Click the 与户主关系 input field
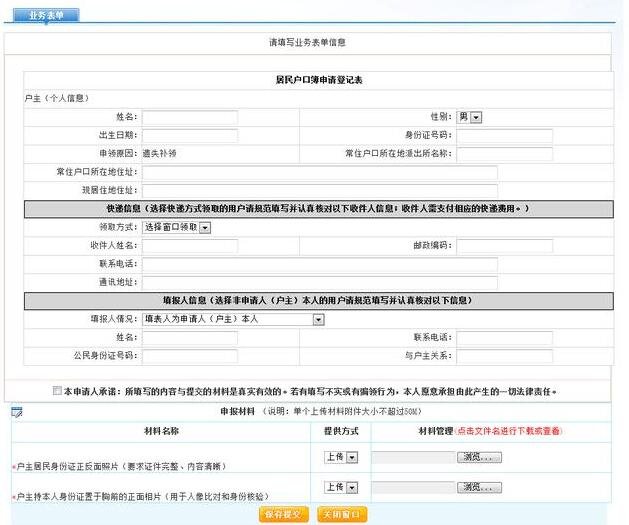 click(505, 356)
